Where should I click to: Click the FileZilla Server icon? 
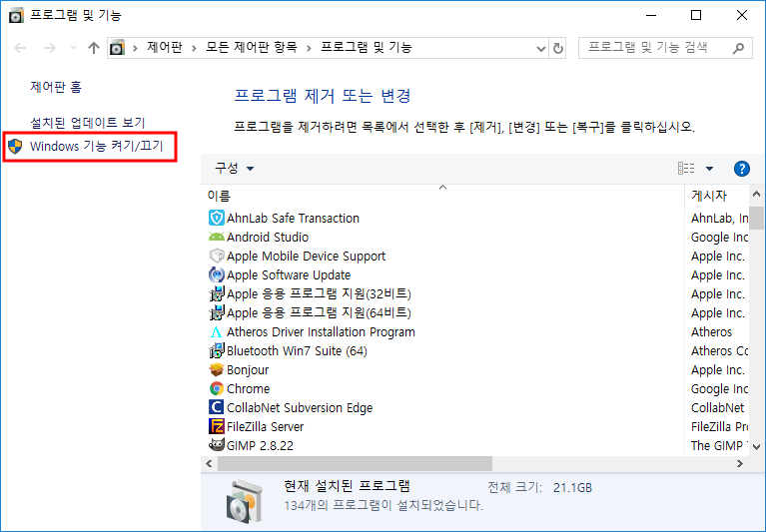click(x=217, y=426)
